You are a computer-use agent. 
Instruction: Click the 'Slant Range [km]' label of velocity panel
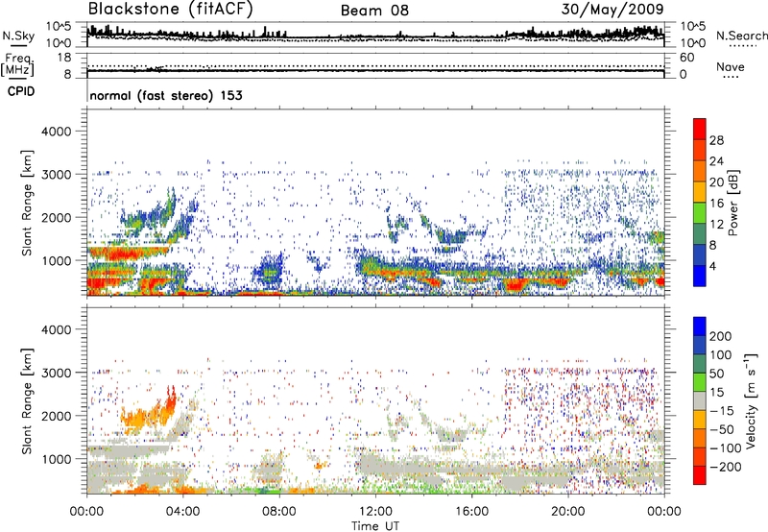pyautogui.click(x=27, y=401)
